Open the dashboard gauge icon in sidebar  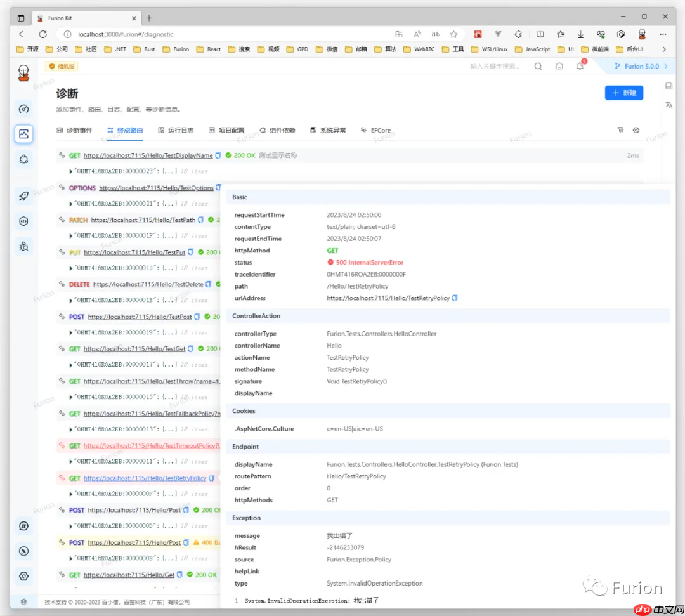23,109
